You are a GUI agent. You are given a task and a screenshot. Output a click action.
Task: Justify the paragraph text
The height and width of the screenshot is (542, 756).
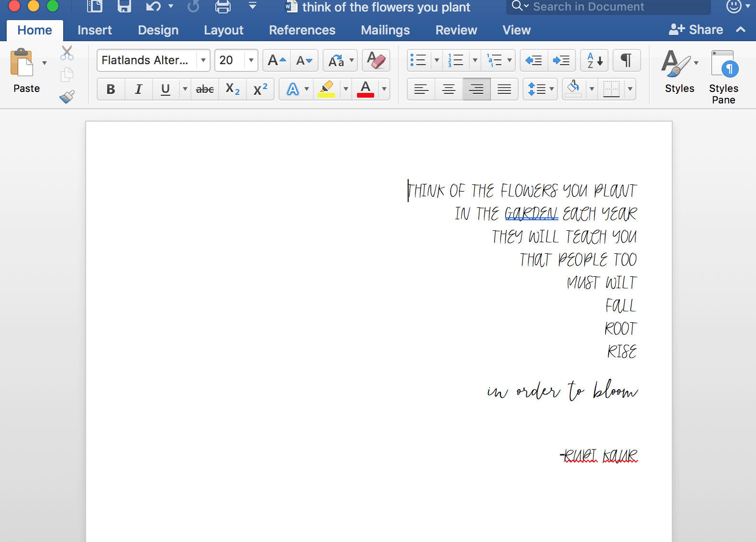504,89
